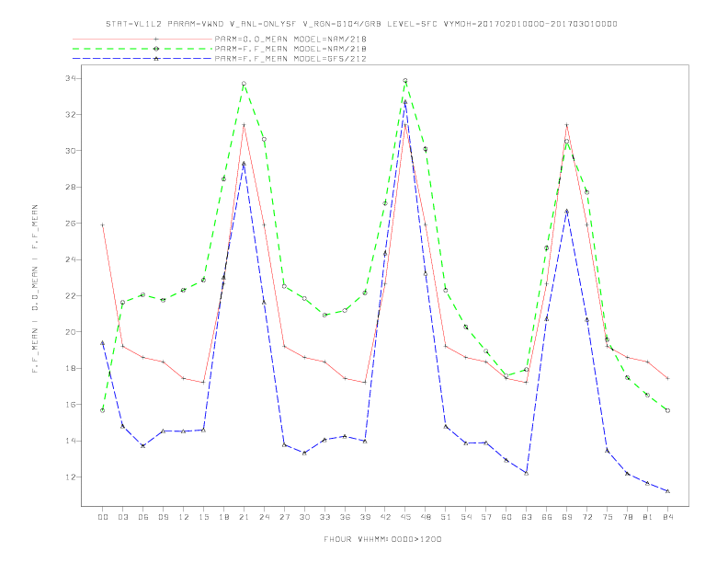The height and width of the screenshot is (563, 728).
Task: Click x-axis forecast hour label 57
Action: pyautogui.click(x=486, y=517)
